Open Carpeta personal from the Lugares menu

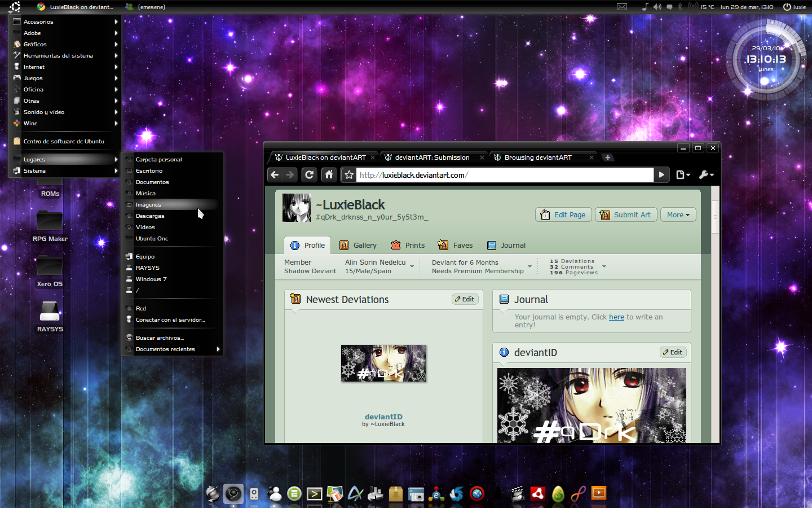pyautogui.click(x=173, y=159)
